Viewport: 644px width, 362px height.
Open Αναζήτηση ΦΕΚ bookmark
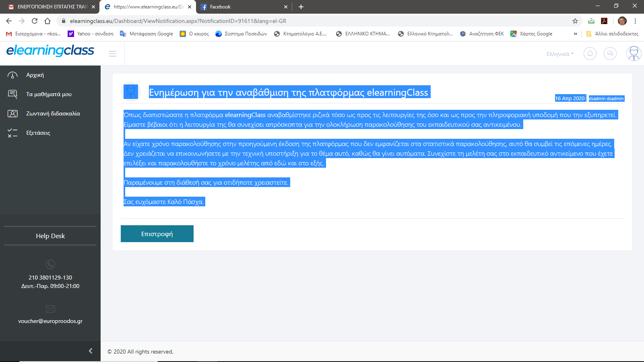pos(482,34)
